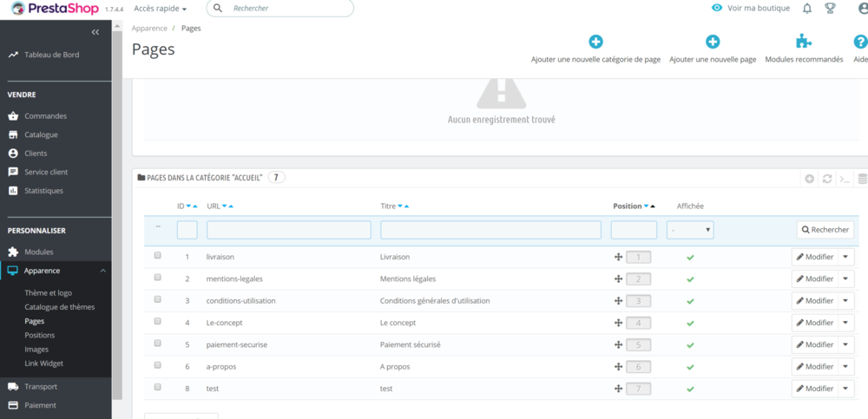Click Modifier button for test row
Image resolution: width=868 pixels, height=419 pixels.
pyautogui.click(x=815, y=389)
